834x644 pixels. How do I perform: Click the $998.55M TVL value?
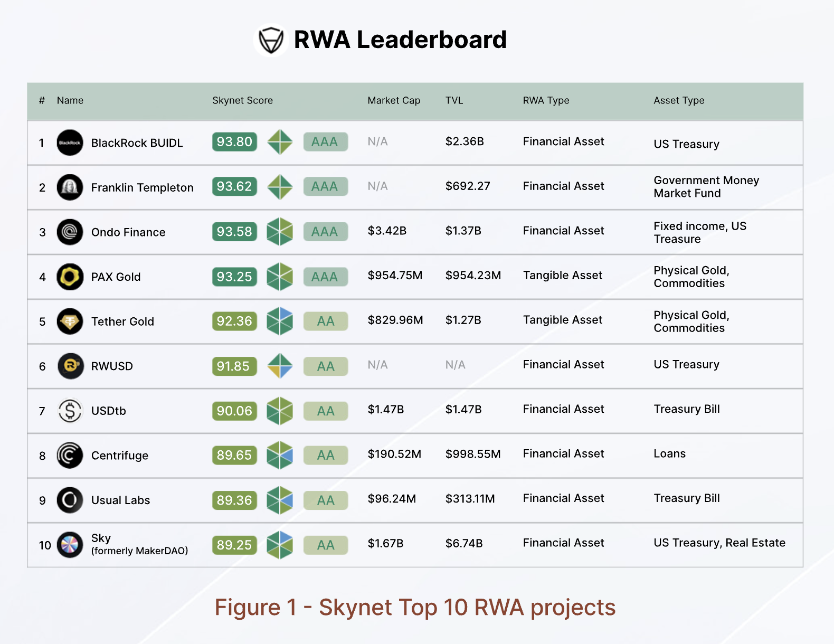(473, 454)
